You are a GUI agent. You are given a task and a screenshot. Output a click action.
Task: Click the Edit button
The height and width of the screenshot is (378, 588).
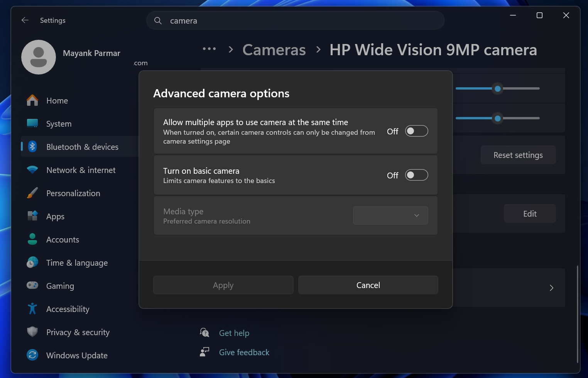coord(530,214)
